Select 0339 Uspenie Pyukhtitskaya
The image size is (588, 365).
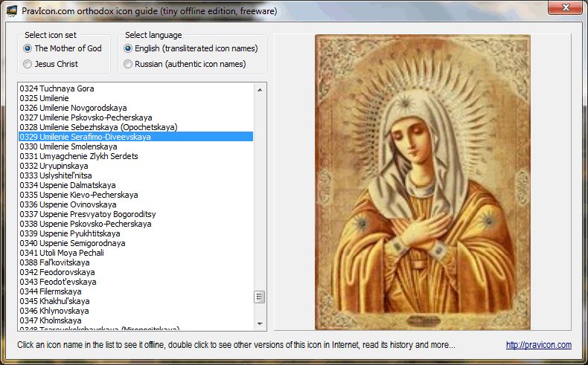point(135,233)
